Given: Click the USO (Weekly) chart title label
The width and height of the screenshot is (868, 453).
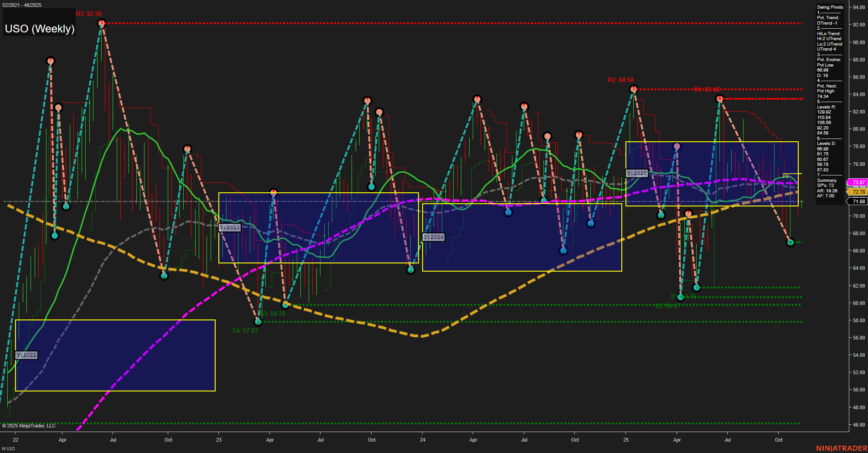Looking at the screenshot, I should [39, 29].
